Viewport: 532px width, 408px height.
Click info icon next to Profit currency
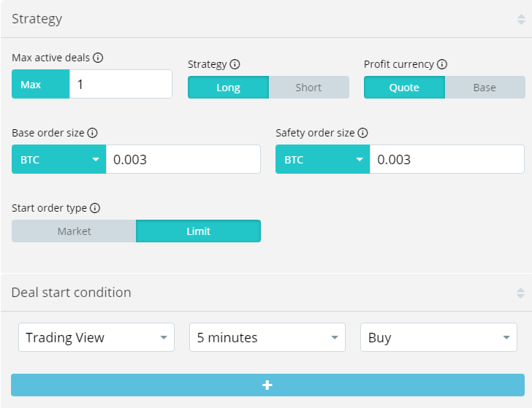pyautogui.click(x=442, y=64)
